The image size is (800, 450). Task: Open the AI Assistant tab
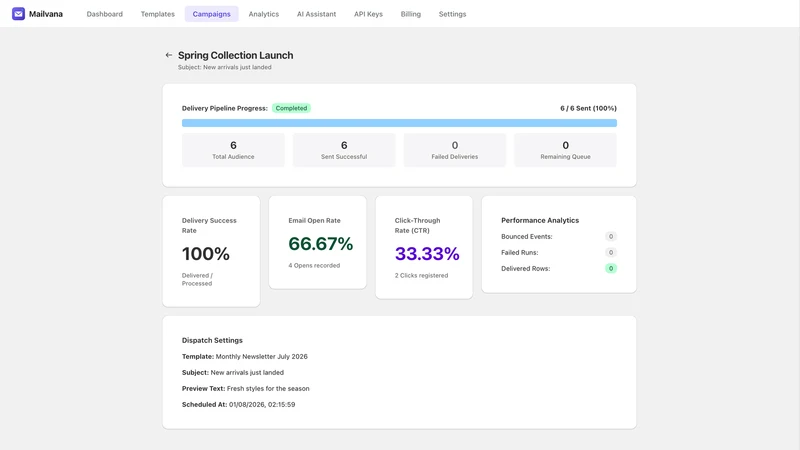pyautogui.click(x=316, y=14)
